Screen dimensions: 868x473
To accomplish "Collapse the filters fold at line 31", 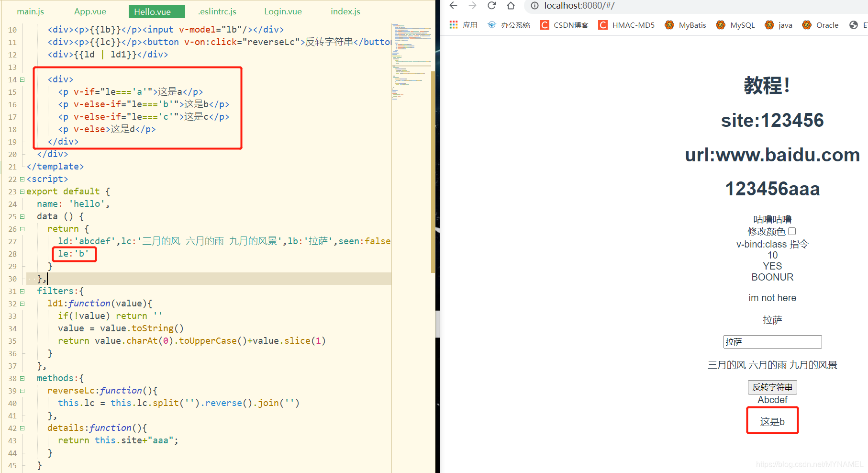I will coord(22,291).
